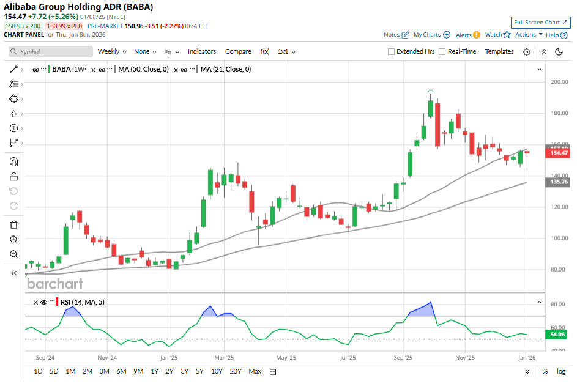Image resolution: width=577 pixels, height=392 pixels.
Task: Expand bottom bar double-down chevron
Action: (x=527, y=372)
